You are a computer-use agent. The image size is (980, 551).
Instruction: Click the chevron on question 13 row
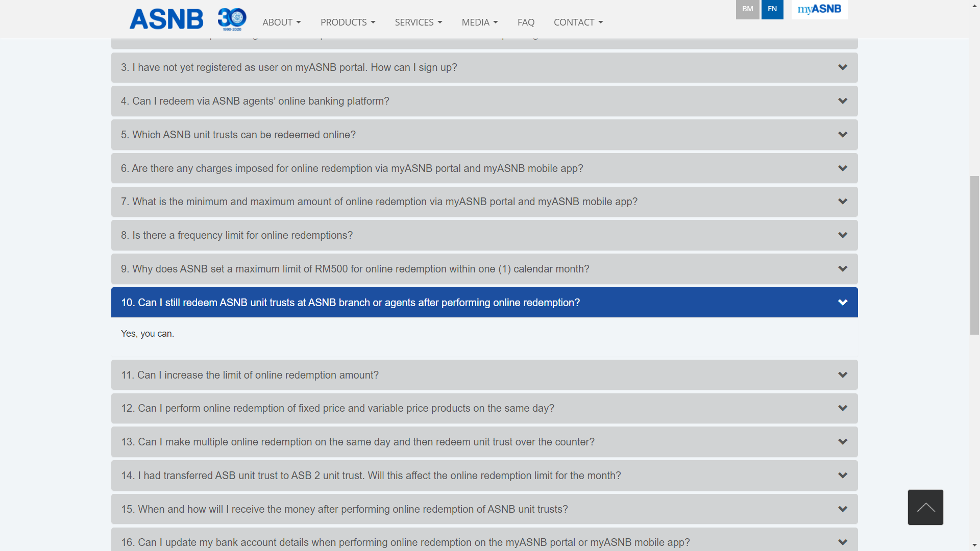click(843, 442)
